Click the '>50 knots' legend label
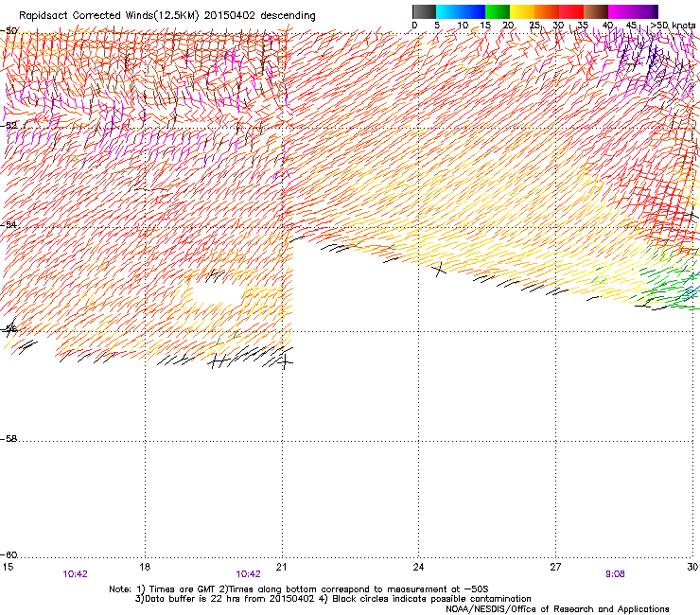The image size is (700, 615). point(673,26)
